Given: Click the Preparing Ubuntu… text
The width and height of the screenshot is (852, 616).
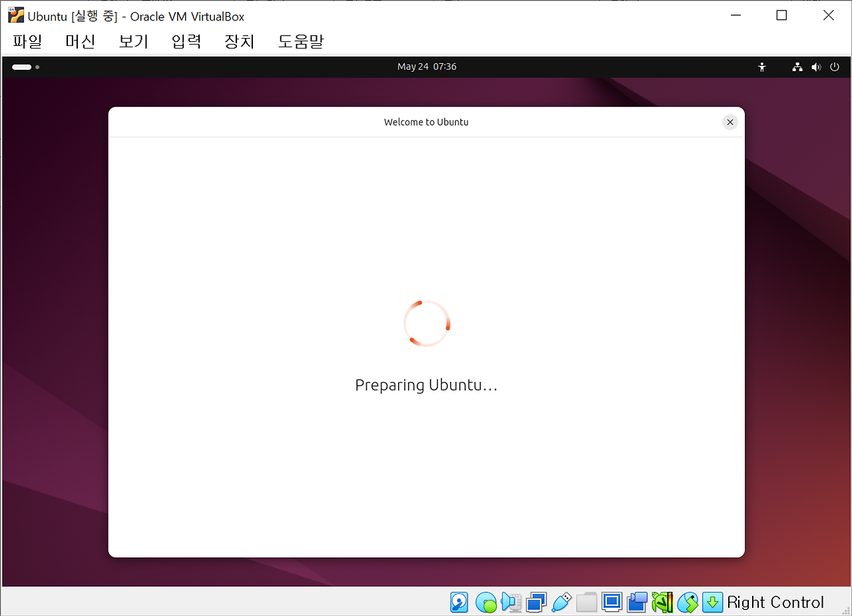Looking at the screenshot, I should click(426, 385).
